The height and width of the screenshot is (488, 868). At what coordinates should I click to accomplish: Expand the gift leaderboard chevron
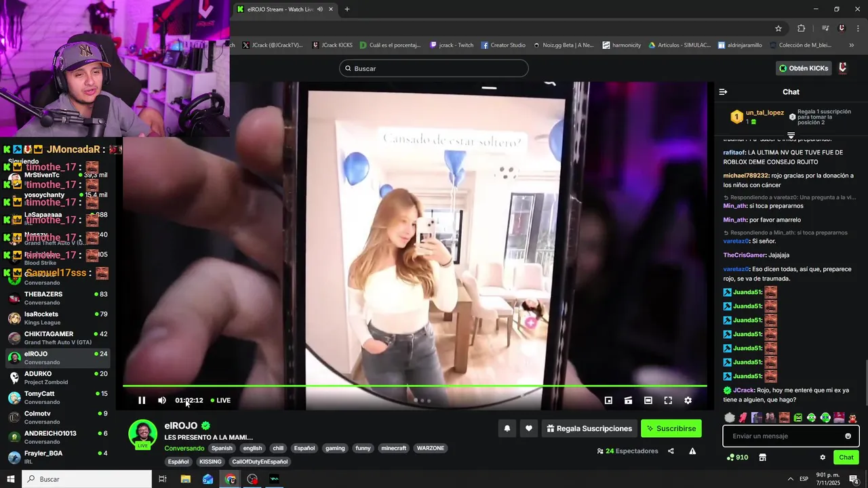[x=791, y=136]
